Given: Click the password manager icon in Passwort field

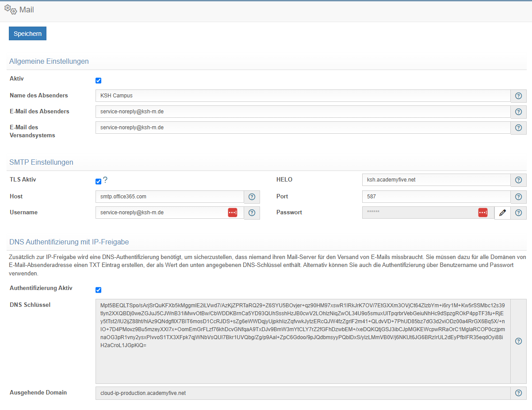Looking at the screenshot, I should pyautogui.click(x=482, y=213).
